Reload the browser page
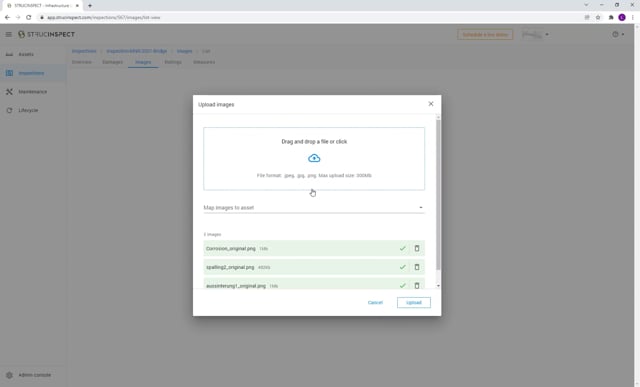 click(x=29, y=17)
